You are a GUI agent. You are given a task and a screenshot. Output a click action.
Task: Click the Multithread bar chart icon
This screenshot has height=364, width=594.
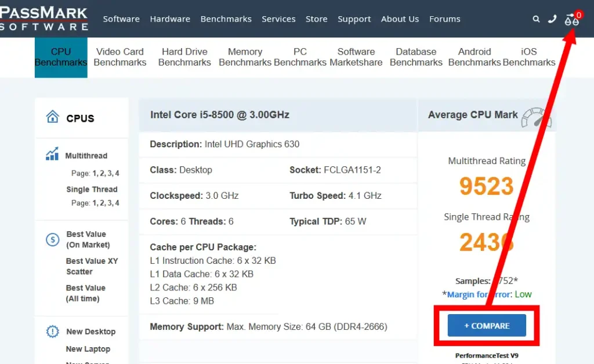coord(52,154)
